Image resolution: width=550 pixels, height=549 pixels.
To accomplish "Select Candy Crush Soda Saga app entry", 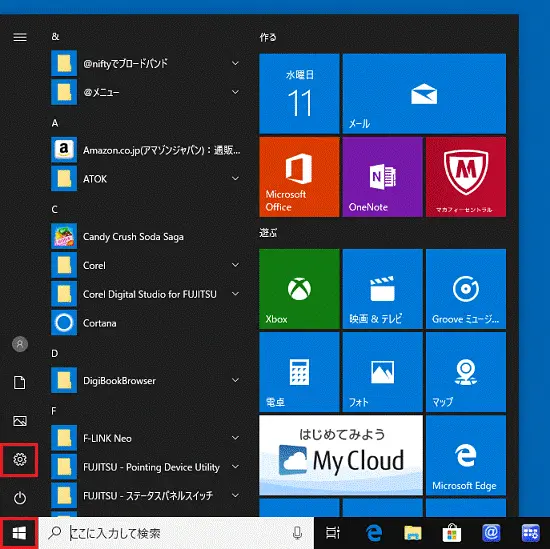I will [x=146, y=236].
